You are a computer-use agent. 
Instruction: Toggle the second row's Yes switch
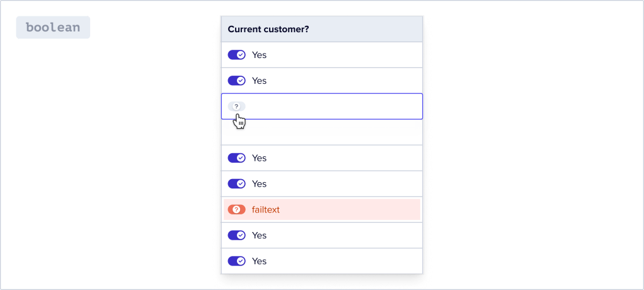coord(236,81)
